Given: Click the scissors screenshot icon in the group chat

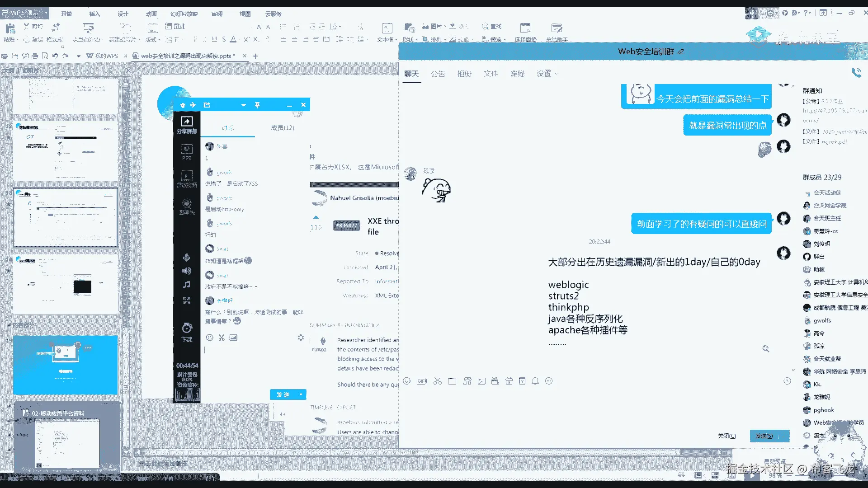Looking at the screenshot, I should (437, 381).
